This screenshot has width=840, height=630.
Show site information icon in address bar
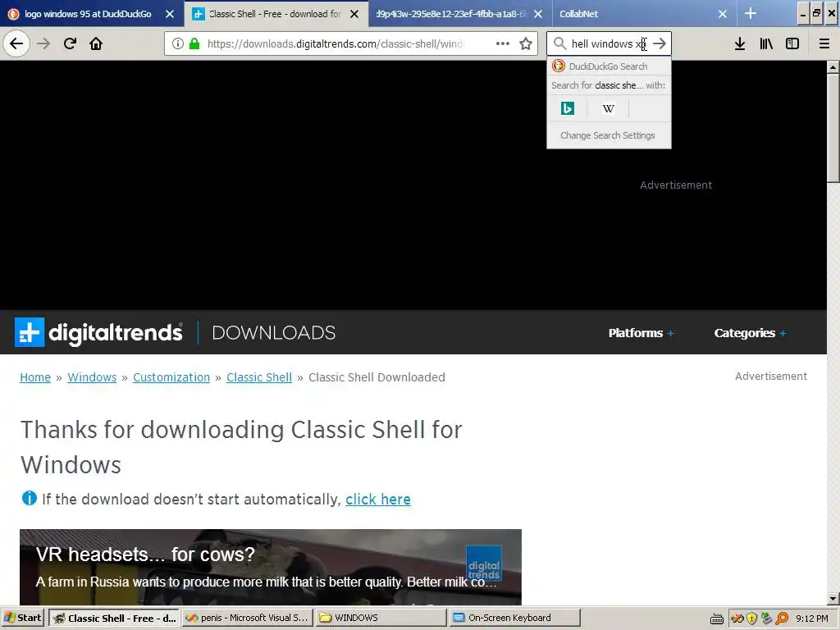[178, 43]
